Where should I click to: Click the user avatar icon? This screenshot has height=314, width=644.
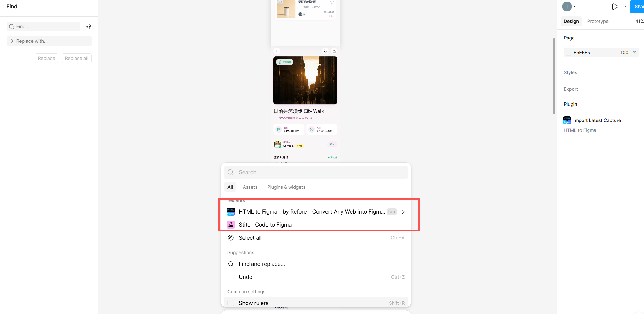(x=567, y=7)
